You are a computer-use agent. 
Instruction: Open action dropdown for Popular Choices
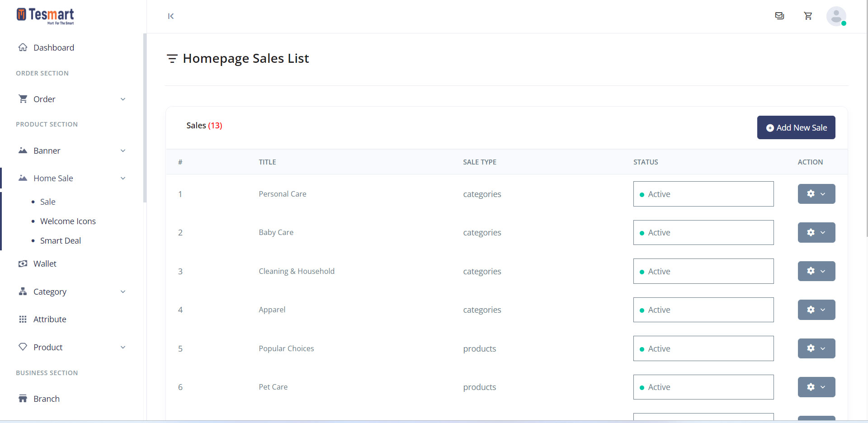816,348
